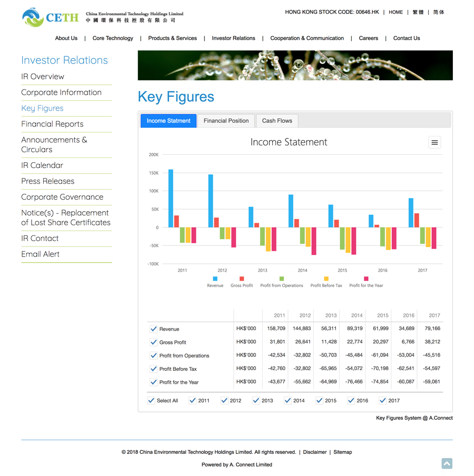Click 2014 profit for year value -76,466
Screen dimensions: 474x476
point(354,382)
